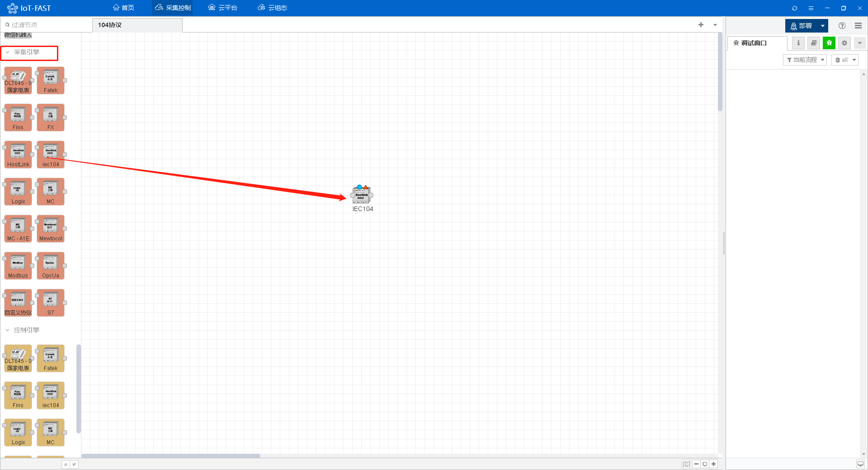Click the refresh icon in title bar
Screen dimensions: 868x470
click(795, 8)
